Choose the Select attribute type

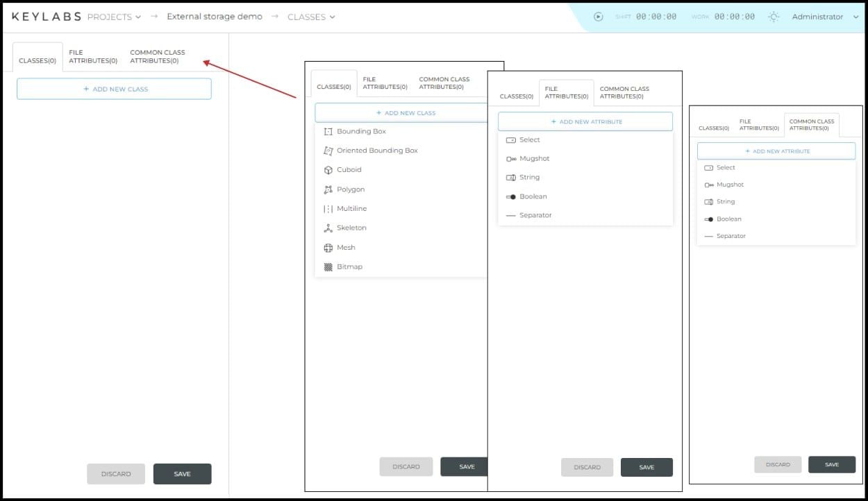coord(528,139)
